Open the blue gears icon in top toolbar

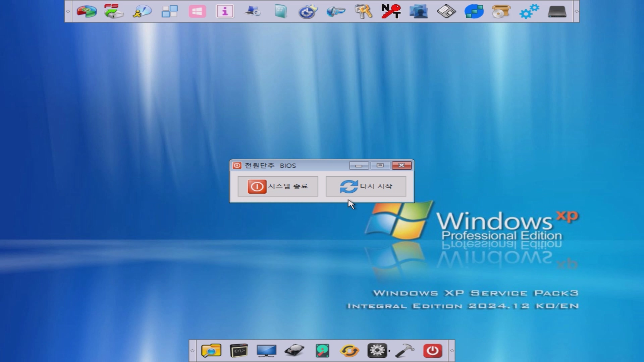click(529, 11)
